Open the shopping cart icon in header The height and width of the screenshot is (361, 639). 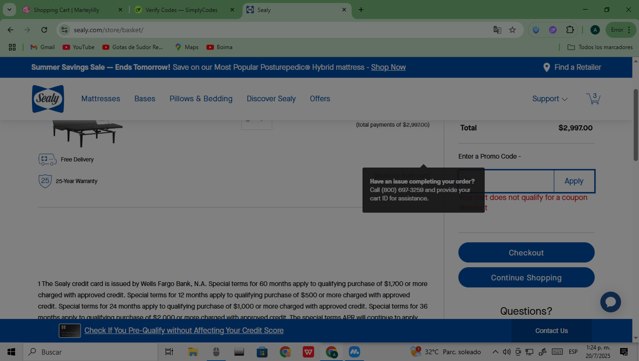click(593, 98)
